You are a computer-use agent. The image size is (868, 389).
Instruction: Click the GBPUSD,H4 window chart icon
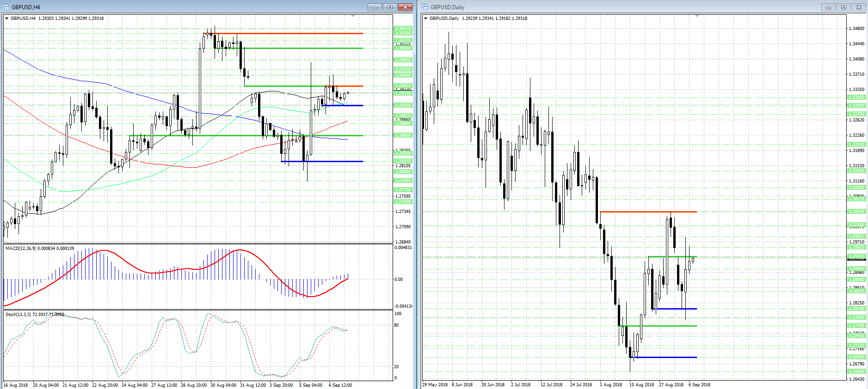[6, 7]
